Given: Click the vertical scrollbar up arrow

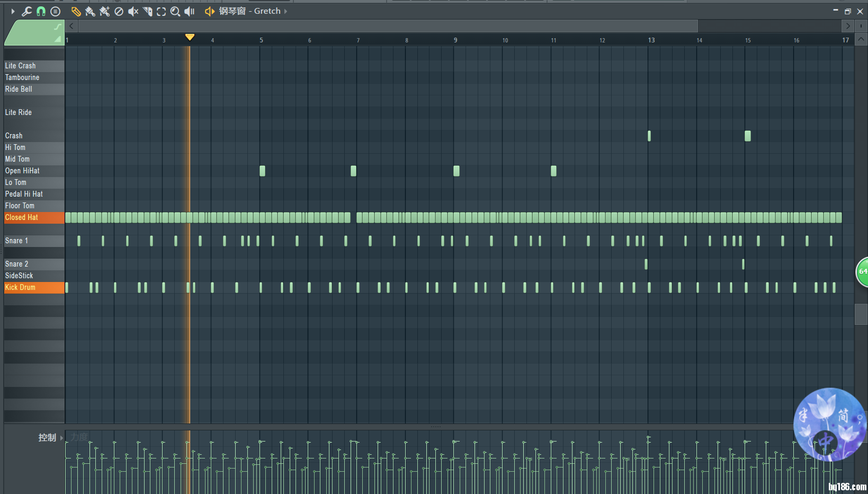Looking at the screenshot, I should tap(861, 39).
